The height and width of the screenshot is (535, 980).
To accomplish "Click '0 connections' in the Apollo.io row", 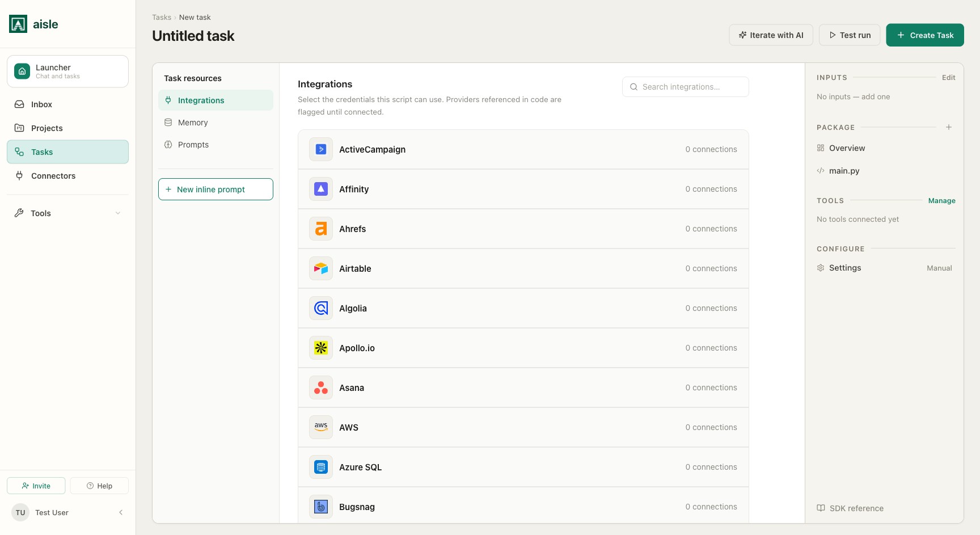I will (x=711, y=348).
